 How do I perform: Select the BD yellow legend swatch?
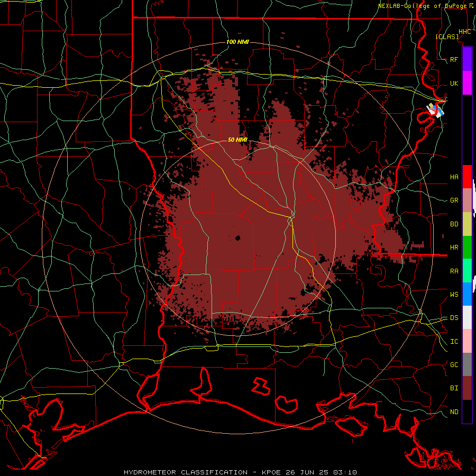tap(467, 224)
